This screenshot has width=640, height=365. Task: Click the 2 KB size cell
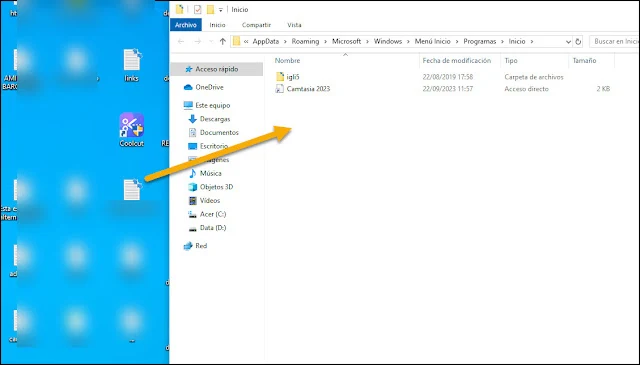[x=603, y=89]
